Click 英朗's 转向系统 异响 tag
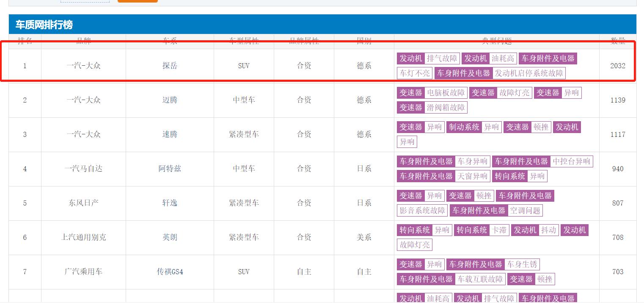This screenshot has width=644, height=303. (424, 230)
